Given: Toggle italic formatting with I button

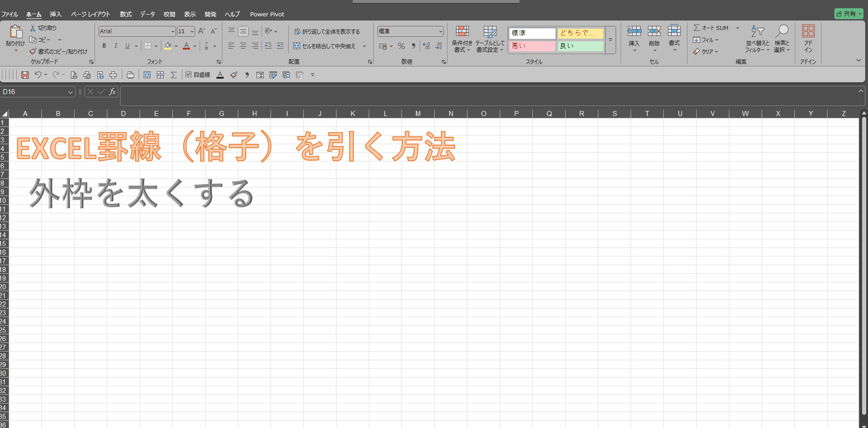Looking at the screenshot, I should (115, 46).
